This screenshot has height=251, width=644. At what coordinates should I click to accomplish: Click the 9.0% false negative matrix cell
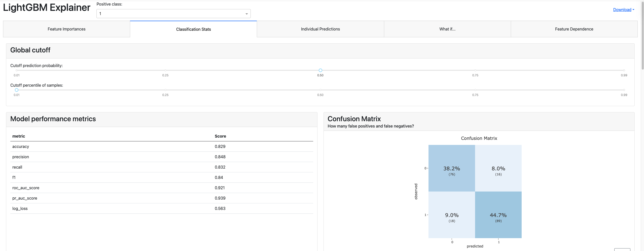pos(452,215)
